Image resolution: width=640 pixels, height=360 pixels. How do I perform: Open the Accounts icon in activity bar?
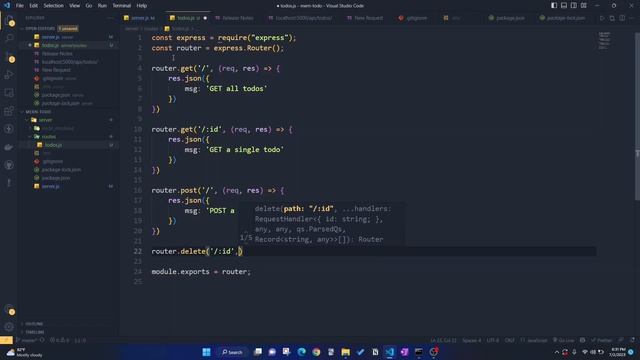point(9,310)
